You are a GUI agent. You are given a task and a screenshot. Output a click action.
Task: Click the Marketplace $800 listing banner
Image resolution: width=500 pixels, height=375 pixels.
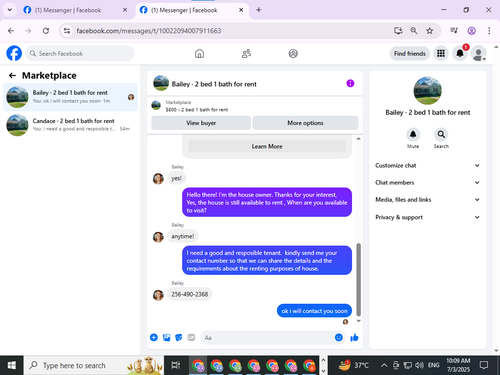[255, 106]
